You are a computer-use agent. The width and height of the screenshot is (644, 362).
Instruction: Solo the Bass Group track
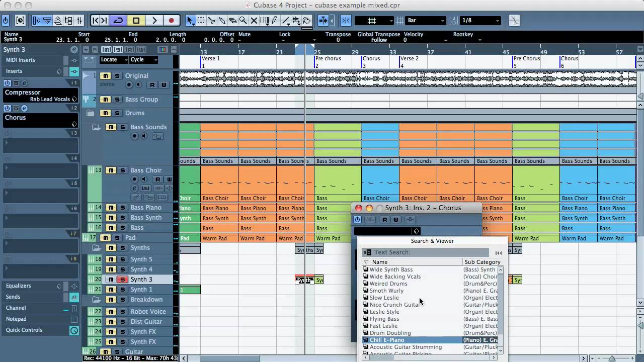(117, 100)
